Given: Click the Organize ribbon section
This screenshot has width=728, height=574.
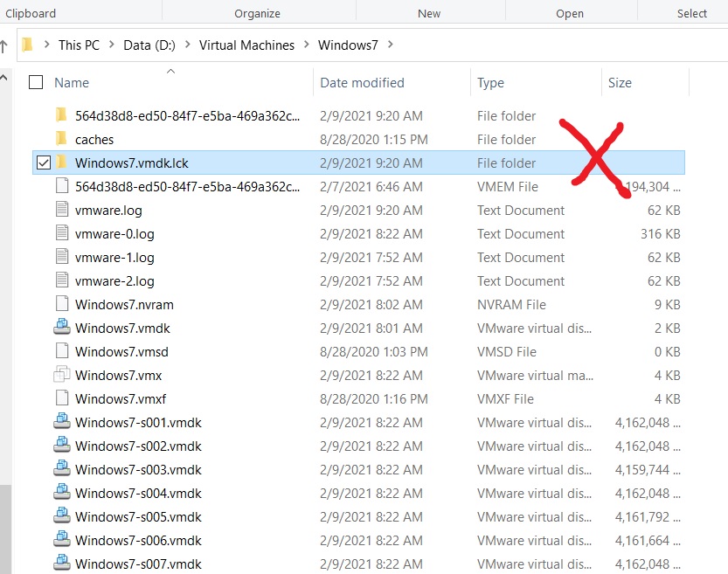Looking at the screenshot, I should click(257, 13).
